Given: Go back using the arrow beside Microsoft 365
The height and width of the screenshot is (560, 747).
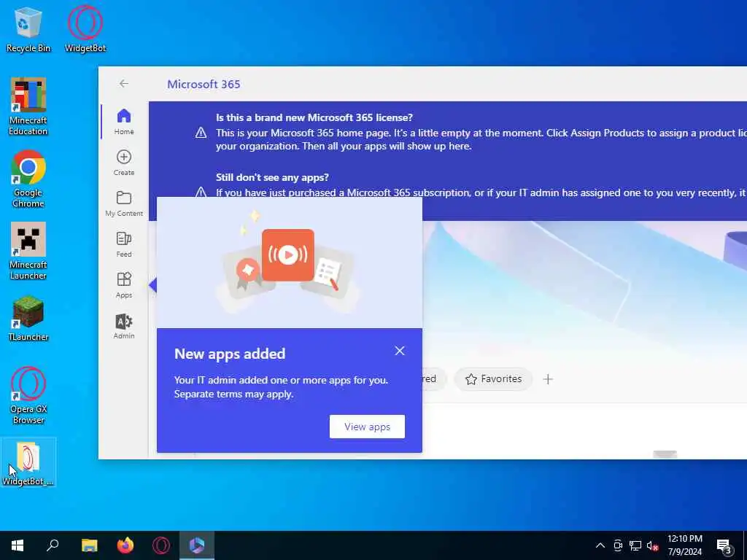Looking at the screenshot, I should tap(124, 84).
